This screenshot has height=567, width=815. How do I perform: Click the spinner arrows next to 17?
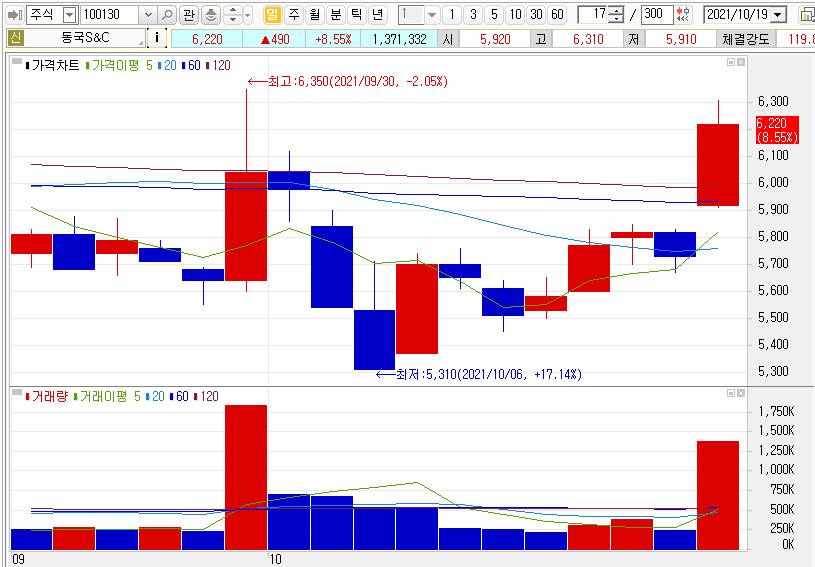(616, 15)
